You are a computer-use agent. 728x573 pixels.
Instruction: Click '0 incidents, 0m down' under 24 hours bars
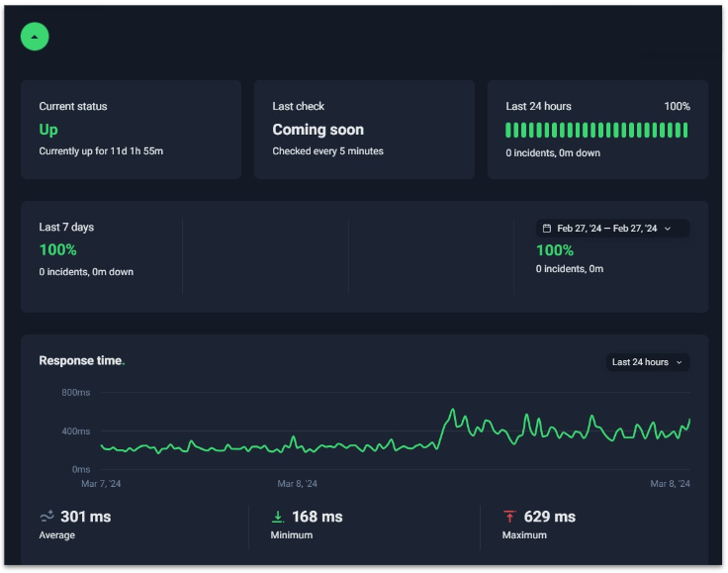pos(553,153)
